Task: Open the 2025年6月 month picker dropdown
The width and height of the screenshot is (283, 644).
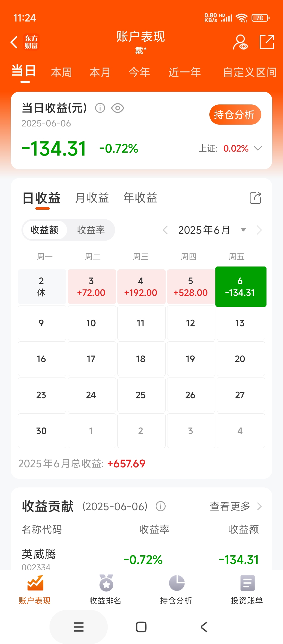Action: coord(243,230)
